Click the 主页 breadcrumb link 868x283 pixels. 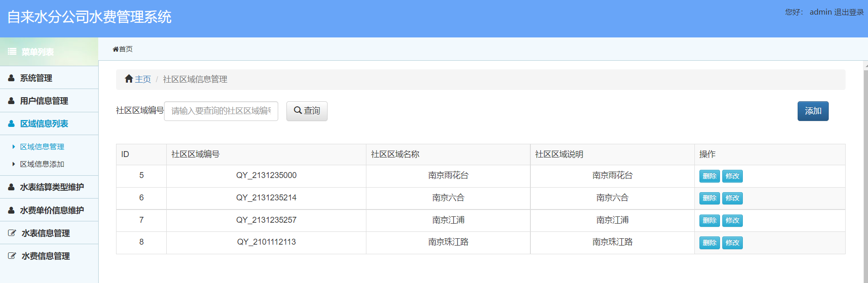click(143, 79)
